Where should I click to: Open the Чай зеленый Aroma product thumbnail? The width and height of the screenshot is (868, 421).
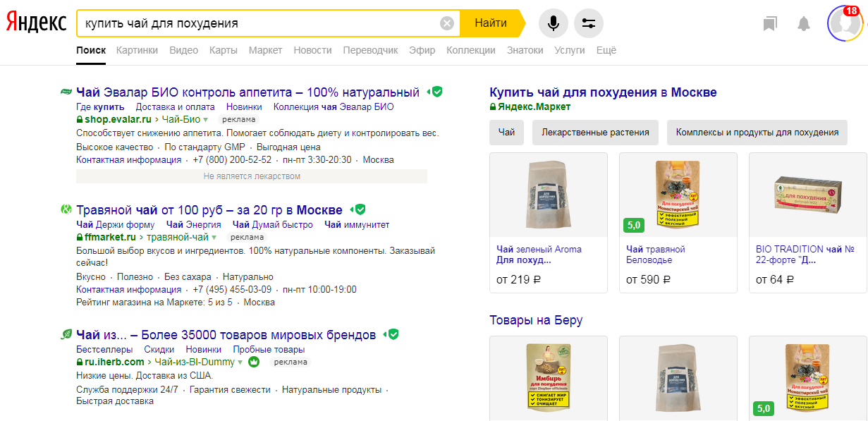tap(549, 195)
